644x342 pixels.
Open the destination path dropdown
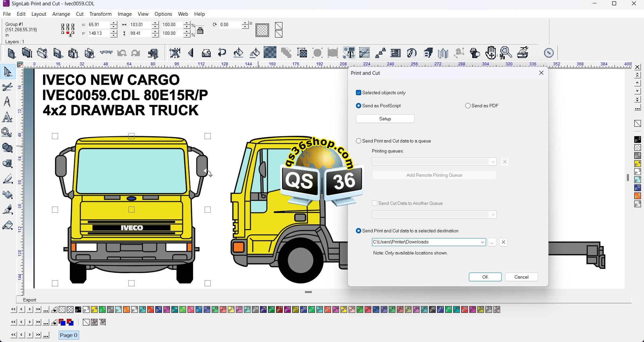click(x=482, y=242)
